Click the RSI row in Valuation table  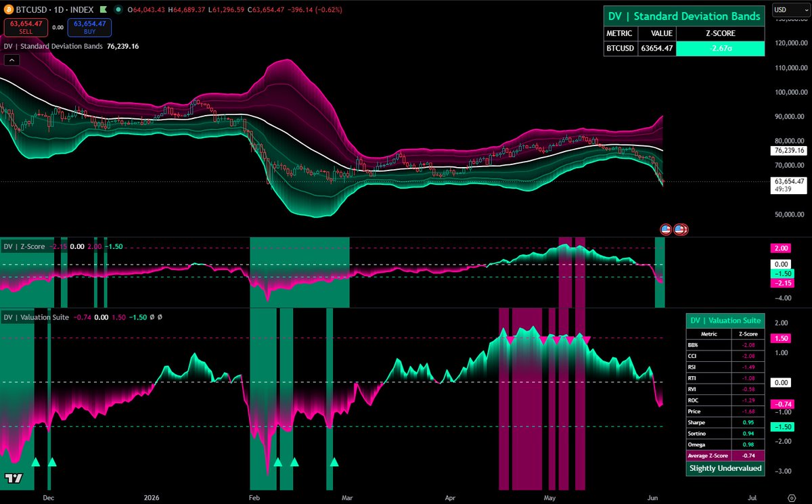(725, 367)
